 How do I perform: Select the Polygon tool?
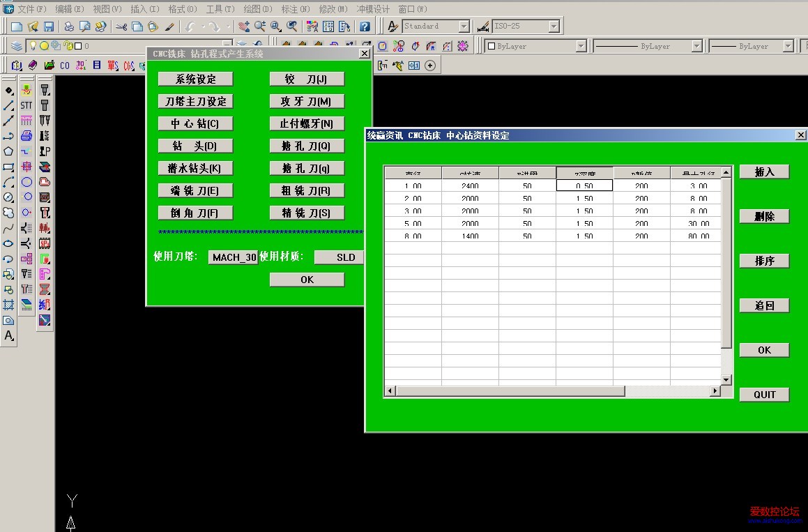click(x=8, y=151)
